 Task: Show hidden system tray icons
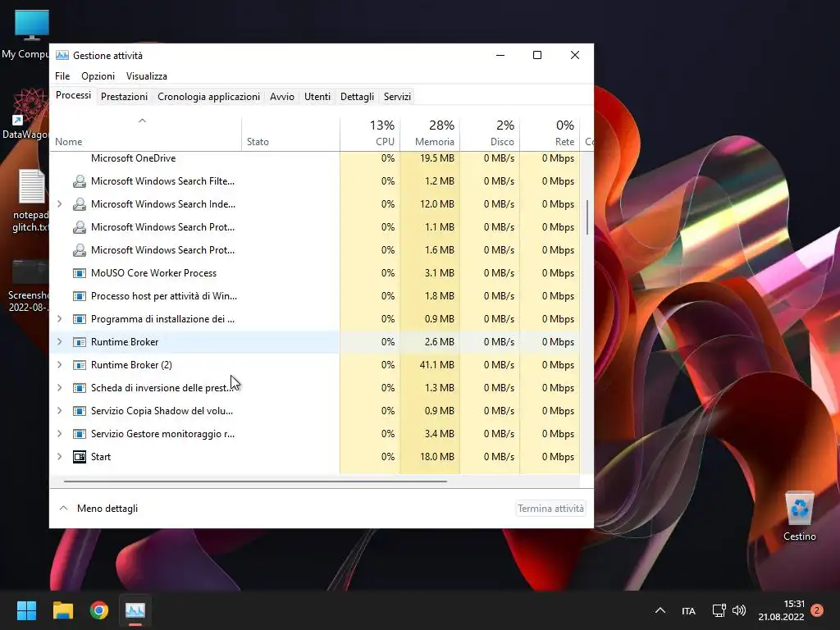(x=660, y=610)
